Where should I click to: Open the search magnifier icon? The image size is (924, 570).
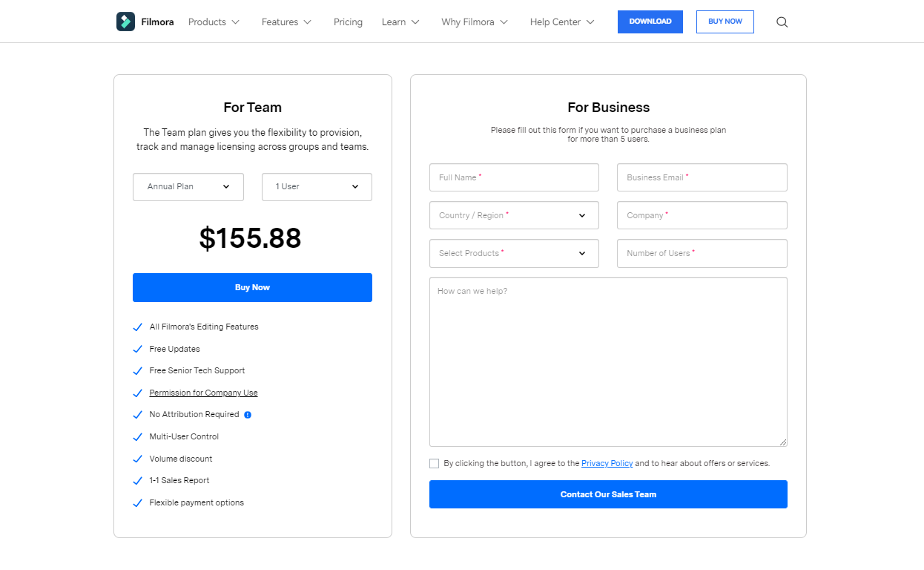click(x=782, y=22)
